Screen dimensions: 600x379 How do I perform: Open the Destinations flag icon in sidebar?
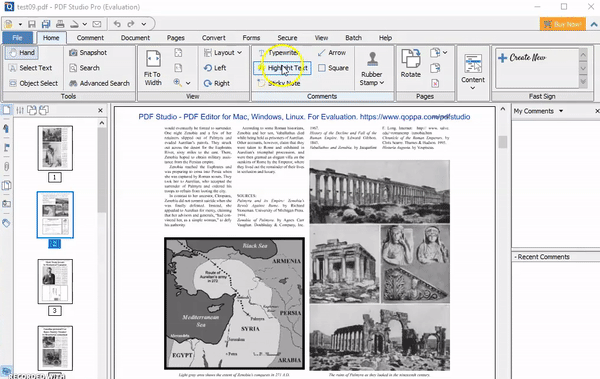(7, 147)
